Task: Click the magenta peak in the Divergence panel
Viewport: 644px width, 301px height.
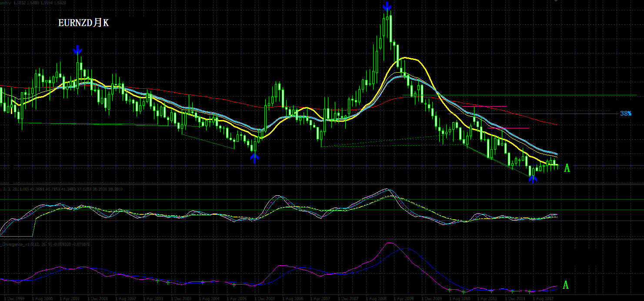Action: pyautogui.click(x=389, y=243)
